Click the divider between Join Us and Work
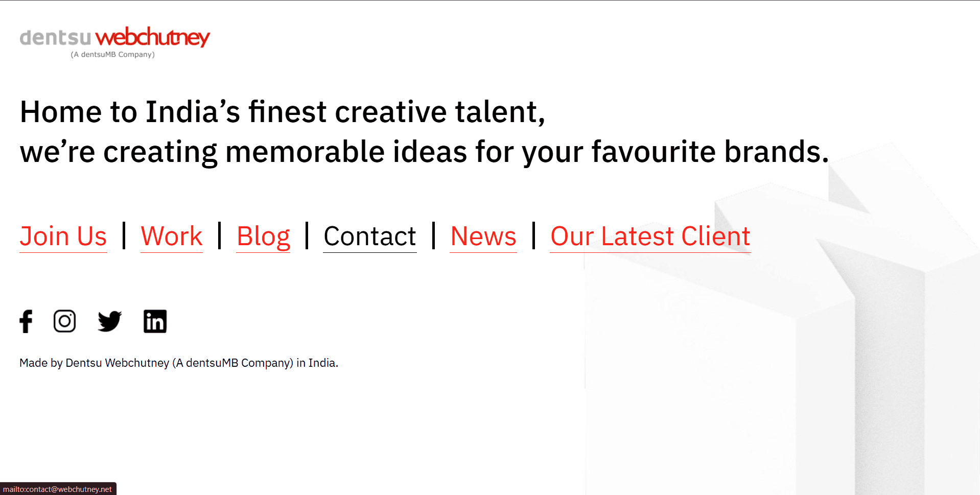This screenshot has width=980, height=495. coord(124,235)
